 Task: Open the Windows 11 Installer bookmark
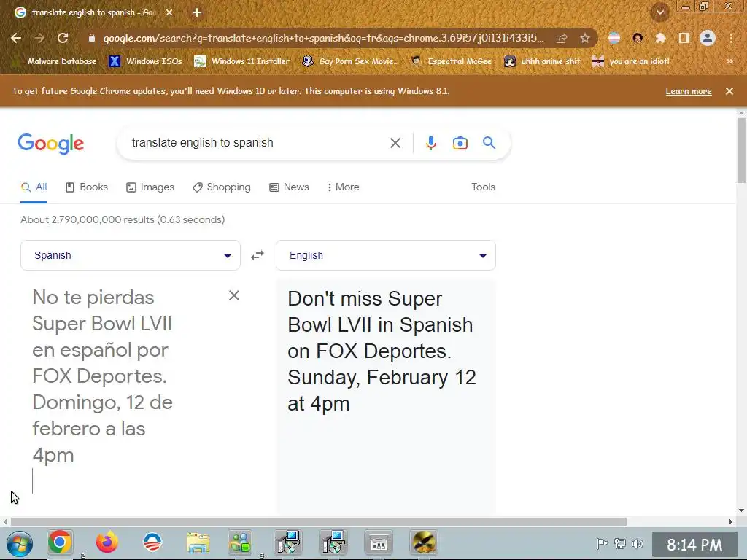pyautogui.click(x=242, y=61)
